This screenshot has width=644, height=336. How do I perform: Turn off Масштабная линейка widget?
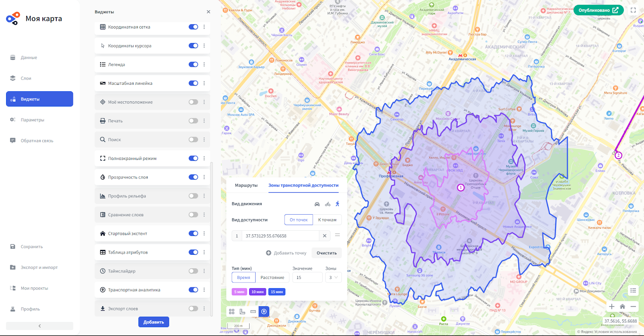pos(193,83)
